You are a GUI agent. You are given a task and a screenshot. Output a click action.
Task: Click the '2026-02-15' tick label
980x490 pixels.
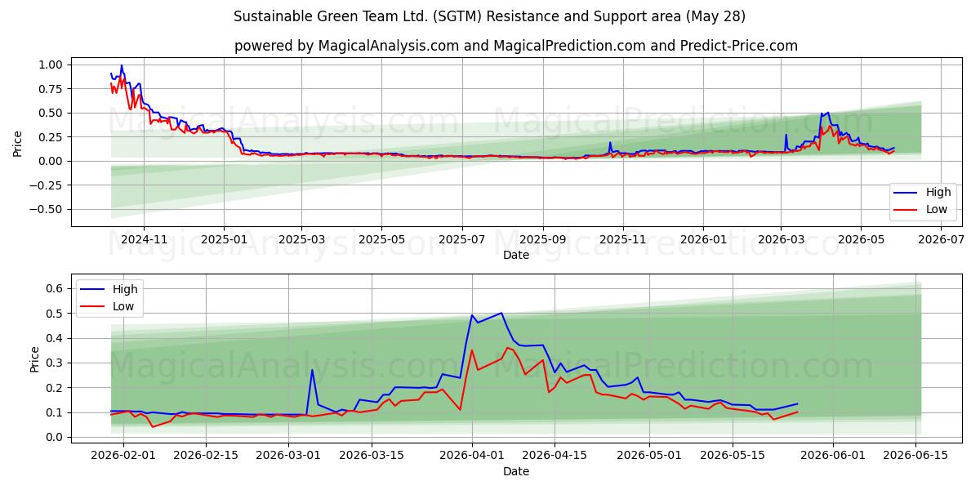pyautogui.click(x=206, y=456)
